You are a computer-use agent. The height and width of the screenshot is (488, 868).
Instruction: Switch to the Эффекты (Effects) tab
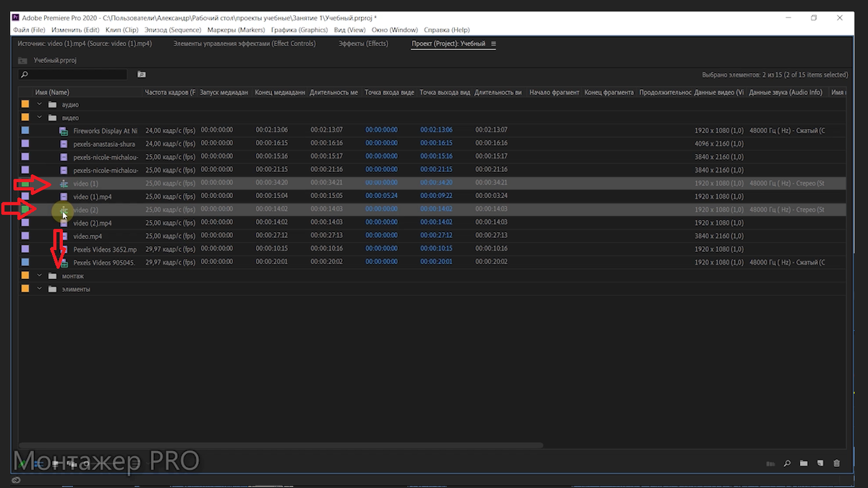pyautogui.click(x=363, y=44)
